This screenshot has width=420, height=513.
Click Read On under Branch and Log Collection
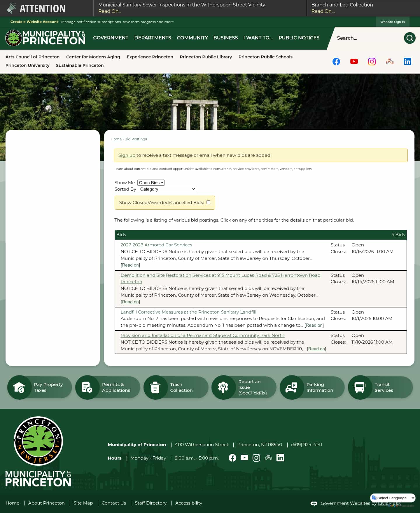click(323, 11)
